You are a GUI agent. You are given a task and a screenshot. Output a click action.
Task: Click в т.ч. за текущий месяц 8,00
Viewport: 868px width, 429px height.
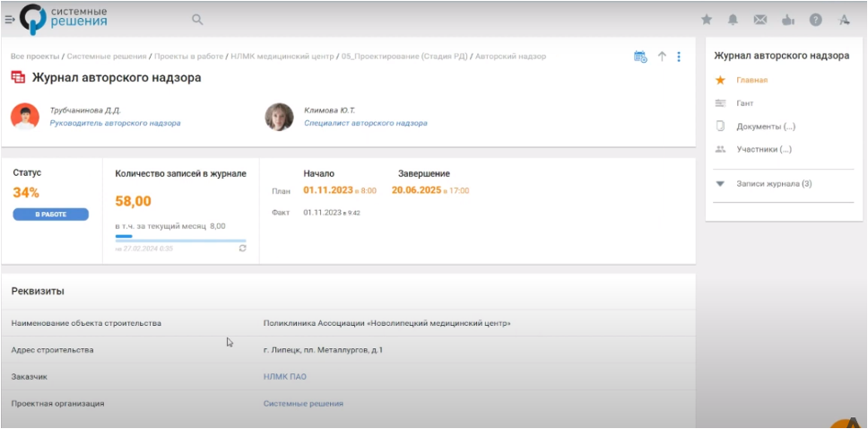coord(170,226)
